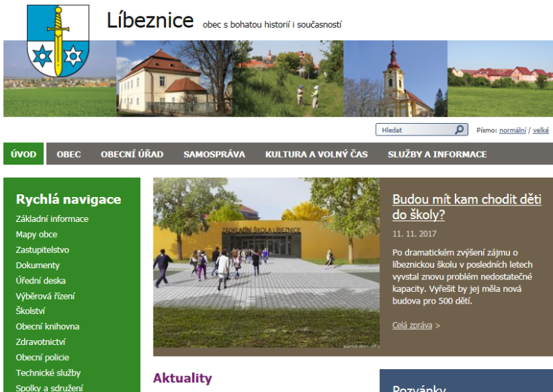Visit the Obecní knihovna link
The height and width of the screenshot is (392, 553).
47,326
